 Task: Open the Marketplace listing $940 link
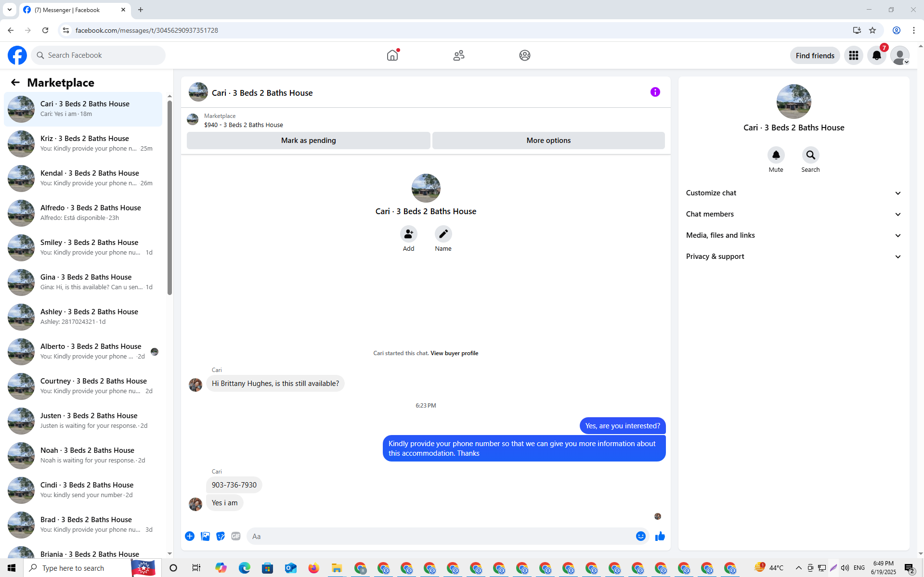[x=244, y=125]
